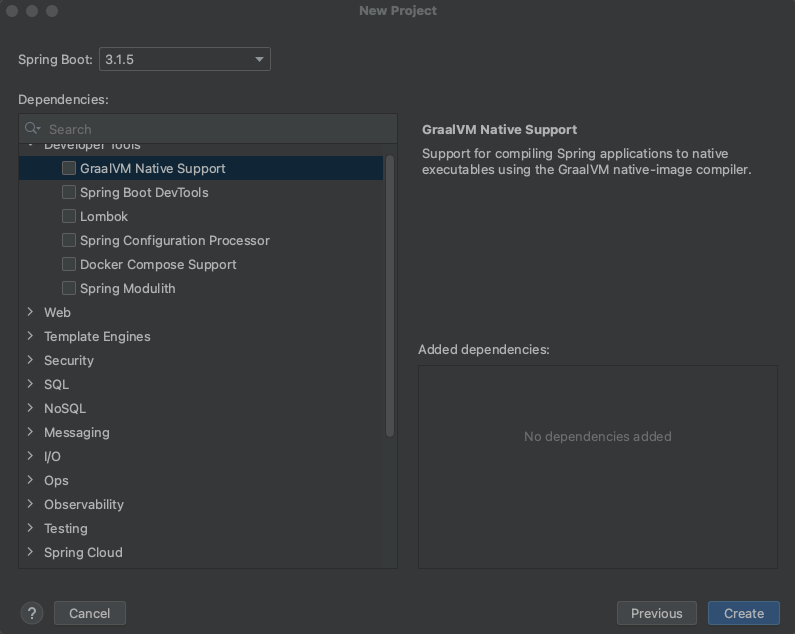Click the search magnifier icon
The width and height of the screenshot is (795, 634).
[x=32, y=128]
